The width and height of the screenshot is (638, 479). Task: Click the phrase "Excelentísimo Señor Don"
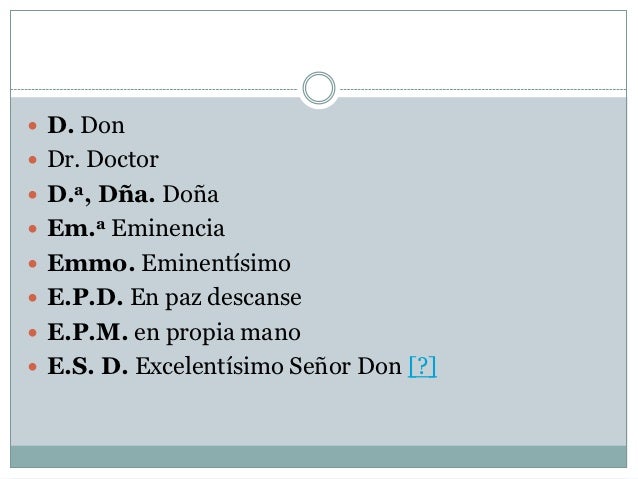269,366
